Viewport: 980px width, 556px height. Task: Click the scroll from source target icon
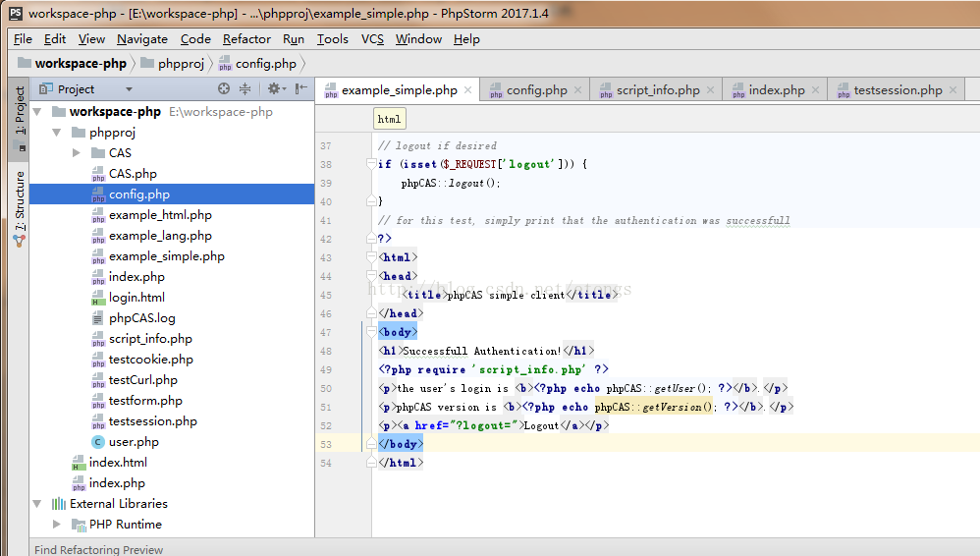(x=224, y=88)
